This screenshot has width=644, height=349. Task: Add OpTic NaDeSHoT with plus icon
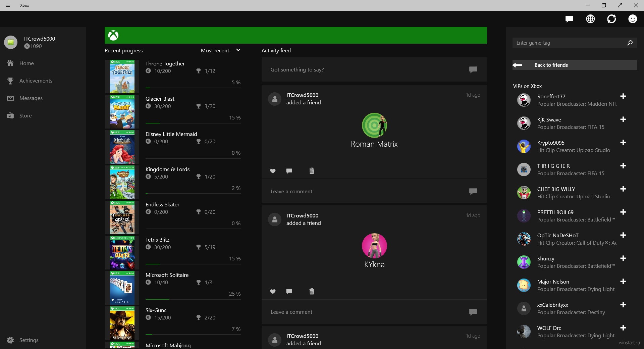tap(623, 235)
